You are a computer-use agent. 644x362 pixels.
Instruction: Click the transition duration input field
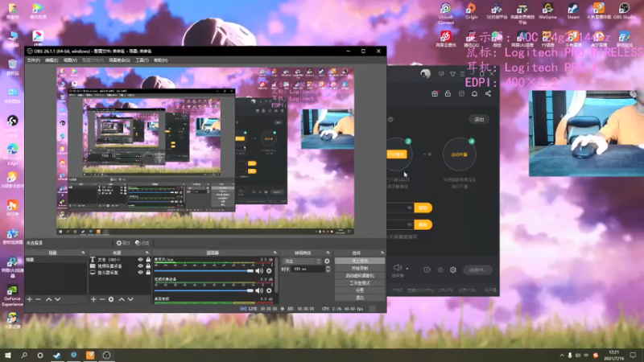pos(308,269)
